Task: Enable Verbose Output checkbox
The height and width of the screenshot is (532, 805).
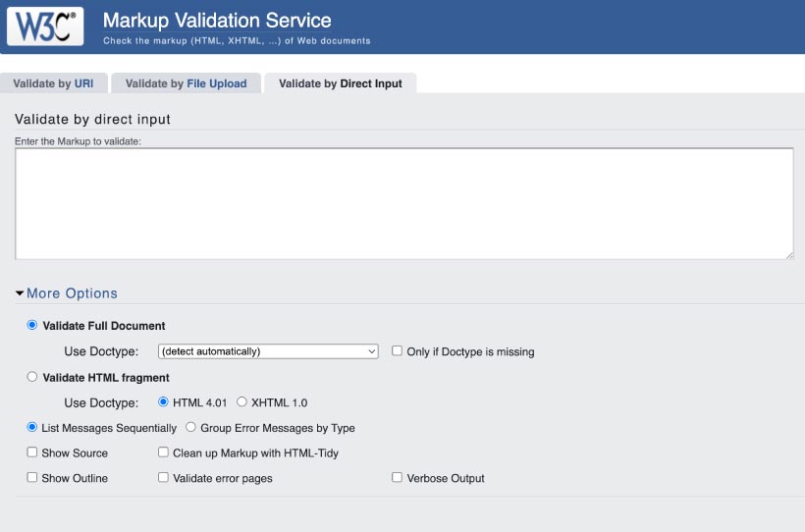Action: click(x=397, y=477)
